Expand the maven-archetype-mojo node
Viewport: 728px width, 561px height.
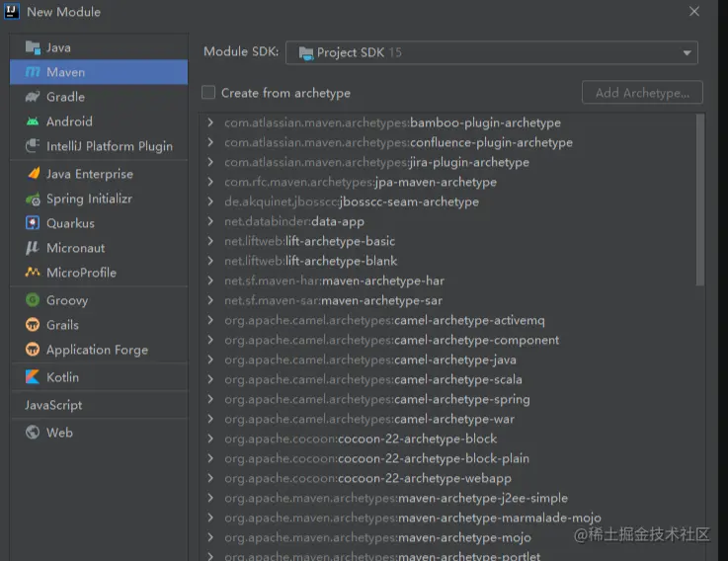(210, 538)
